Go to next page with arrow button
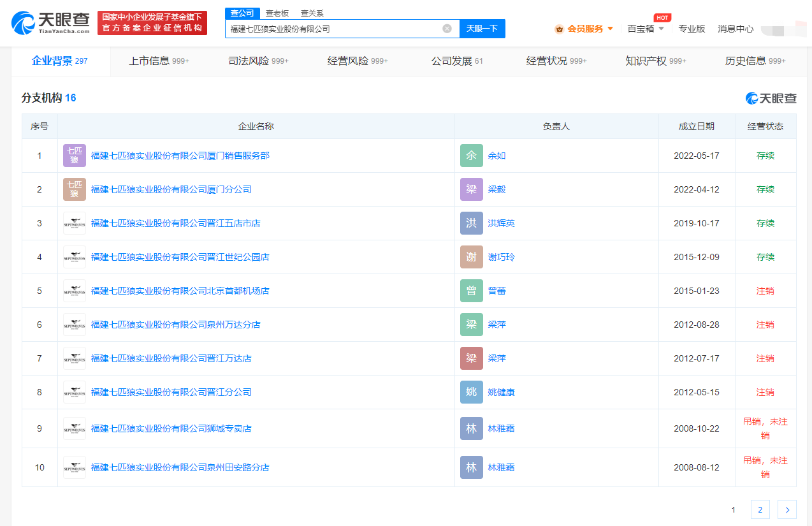 tap(787, 509)
